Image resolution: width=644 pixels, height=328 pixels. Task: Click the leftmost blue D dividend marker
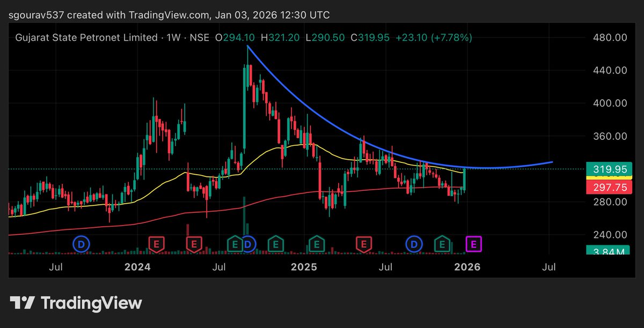82,244
